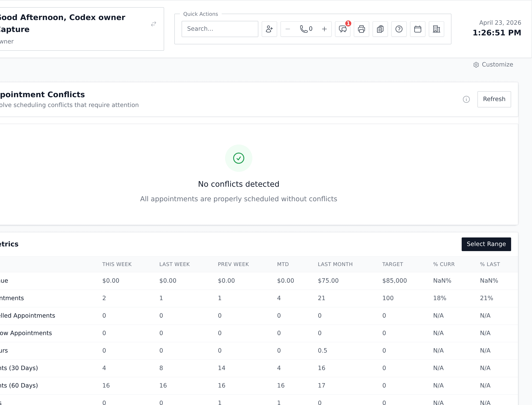Image resolution: width=532 pixels, height=405 pixels.
Task: Click the No-Show Appointments row label
Action: (x=26, y=333)
